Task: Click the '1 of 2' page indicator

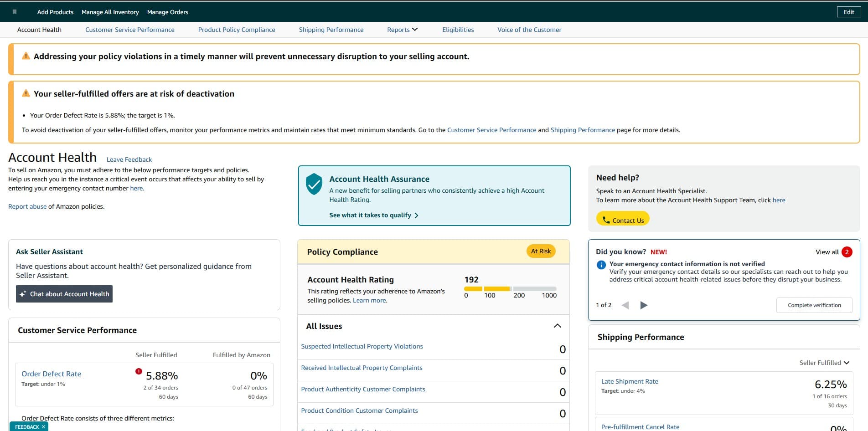Action: (x=604, y=305)
